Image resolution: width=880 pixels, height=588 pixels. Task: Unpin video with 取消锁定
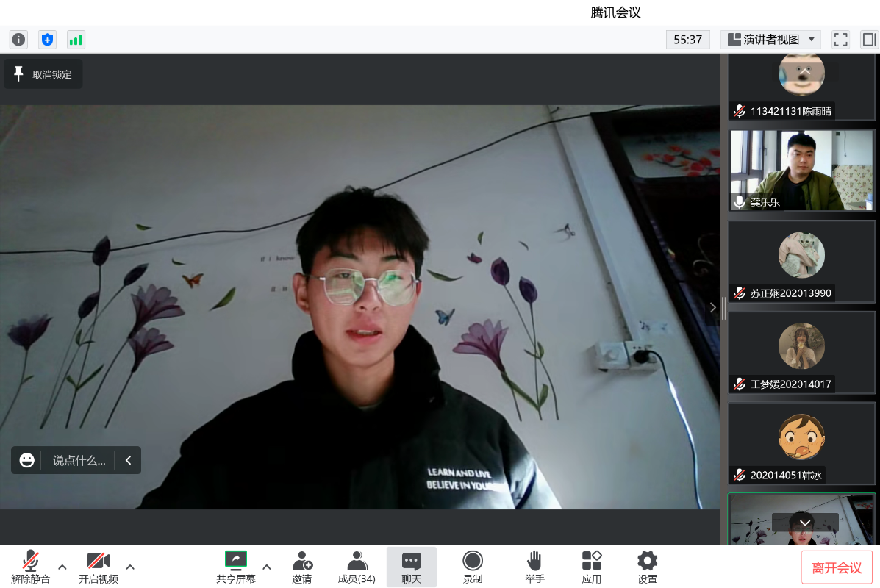43,74
